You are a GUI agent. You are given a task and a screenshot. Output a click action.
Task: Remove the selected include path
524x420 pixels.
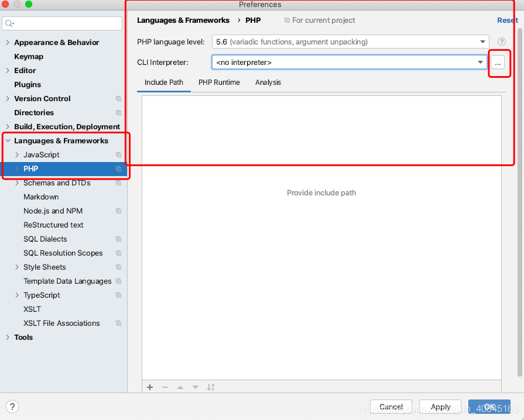[x=165, y=387]
